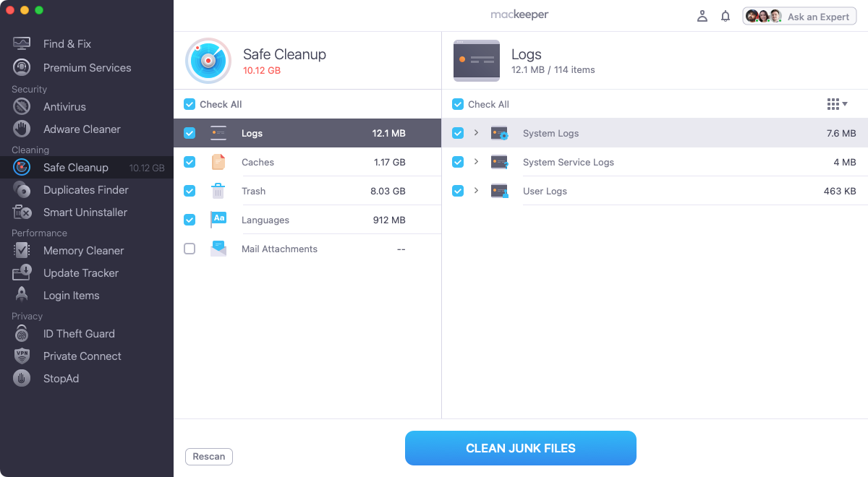Viewport: 868px width, 477px height.
Task: Click the ID Theft Guard fingerprint icon
Action: [x=22, y=333]
